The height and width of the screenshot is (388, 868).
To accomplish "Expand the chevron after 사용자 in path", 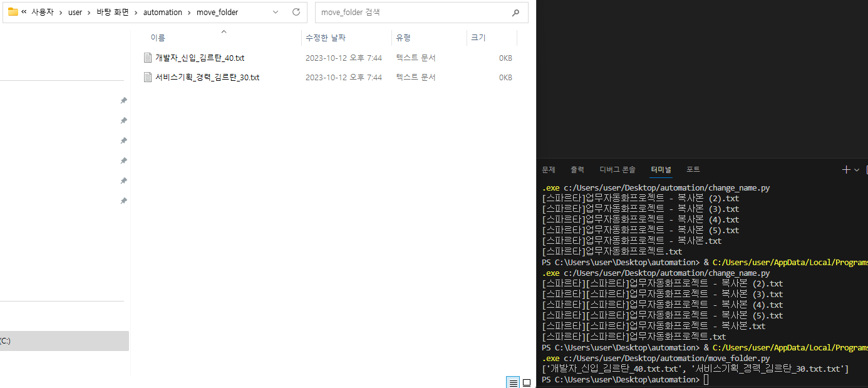I will (61, 12).
